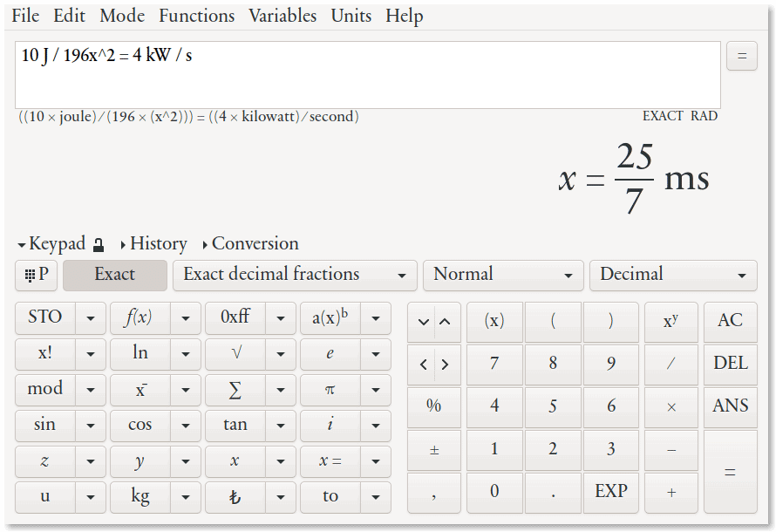
Task: Click the square root button
Action: (x=235, y=353)
